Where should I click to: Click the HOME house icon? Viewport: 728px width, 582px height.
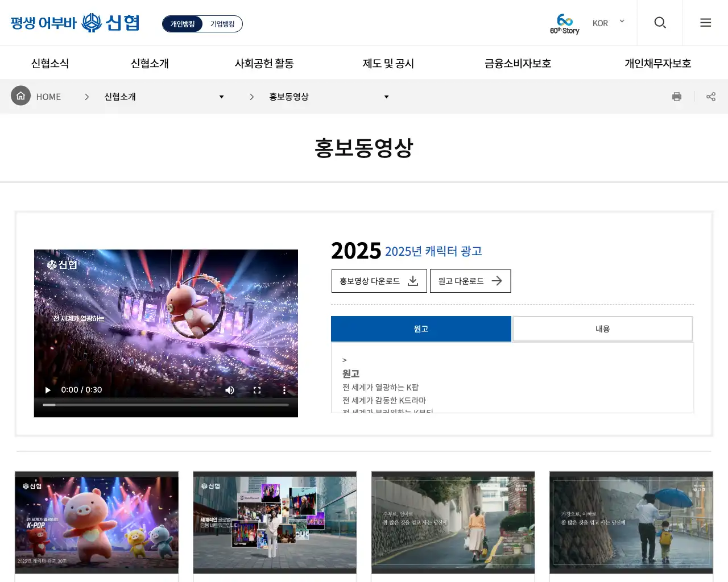[21, 96]
